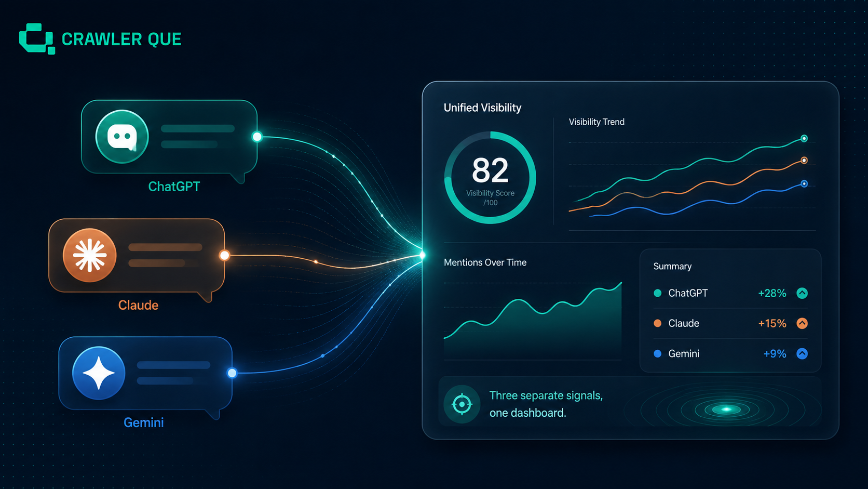868x489 pixels.
Task: Click the target crosshair icon in the banner
Action: coord(462,404)
